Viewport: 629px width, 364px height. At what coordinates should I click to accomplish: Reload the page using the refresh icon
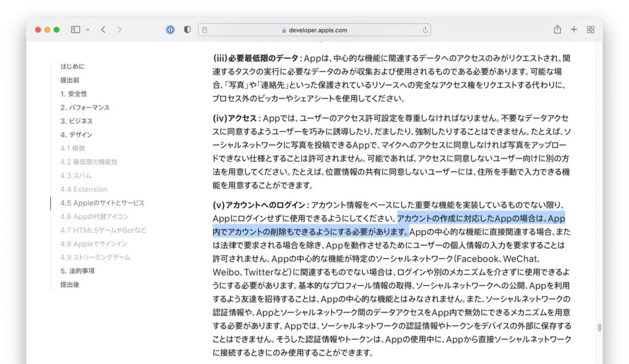point(424,29)
